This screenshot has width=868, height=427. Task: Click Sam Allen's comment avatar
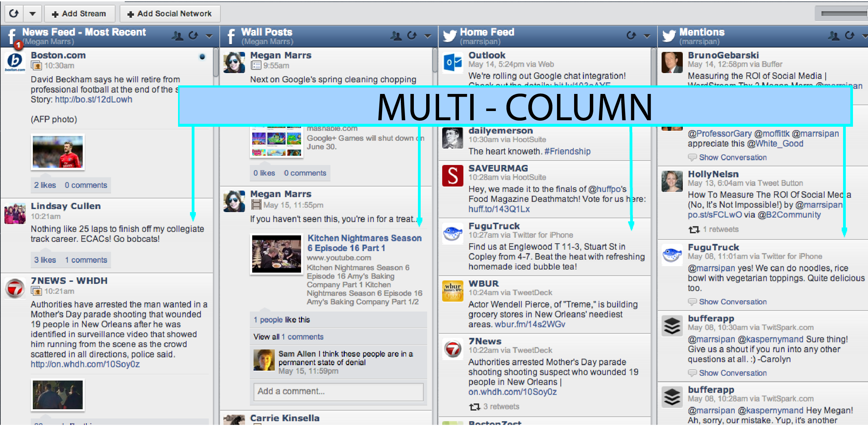(264, 360)
